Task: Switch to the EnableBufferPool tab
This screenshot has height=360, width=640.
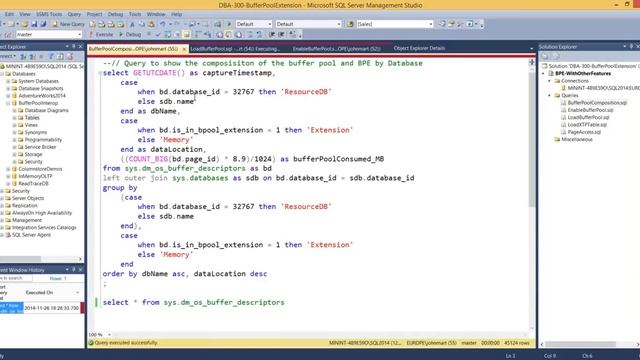Action: [336, 49]
